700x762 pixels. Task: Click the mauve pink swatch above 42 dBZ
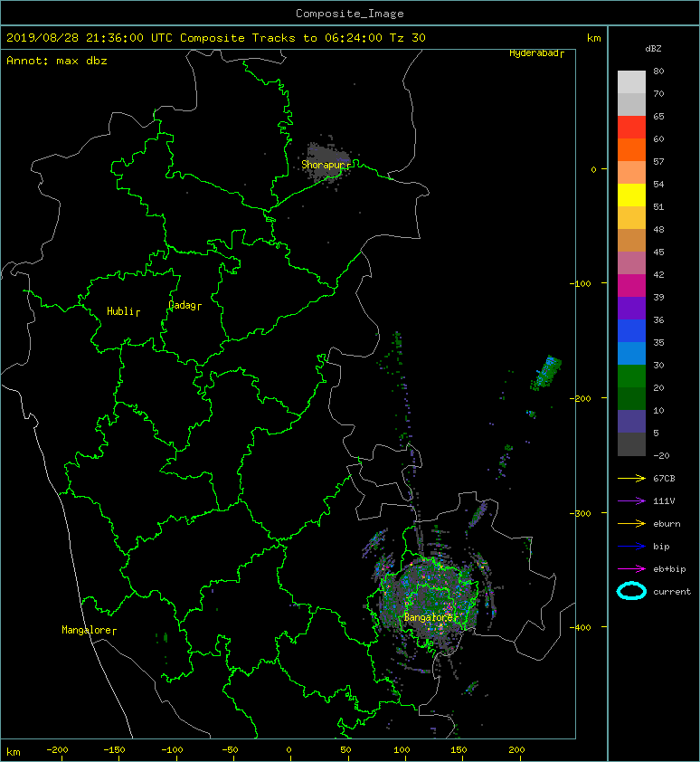(x=631, y=263)
